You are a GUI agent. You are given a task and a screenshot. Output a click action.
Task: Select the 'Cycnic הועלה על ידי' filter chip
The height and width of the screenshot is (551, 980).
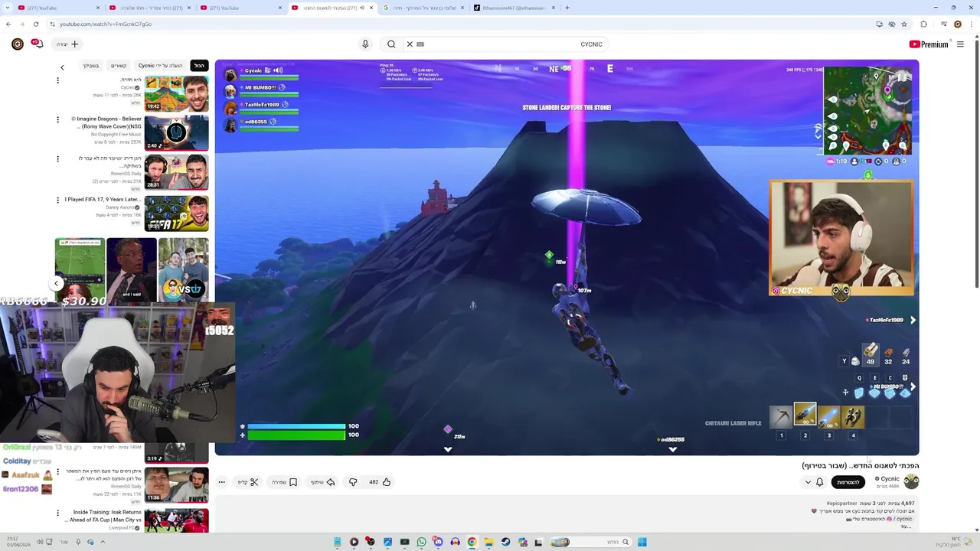(160, 66)
